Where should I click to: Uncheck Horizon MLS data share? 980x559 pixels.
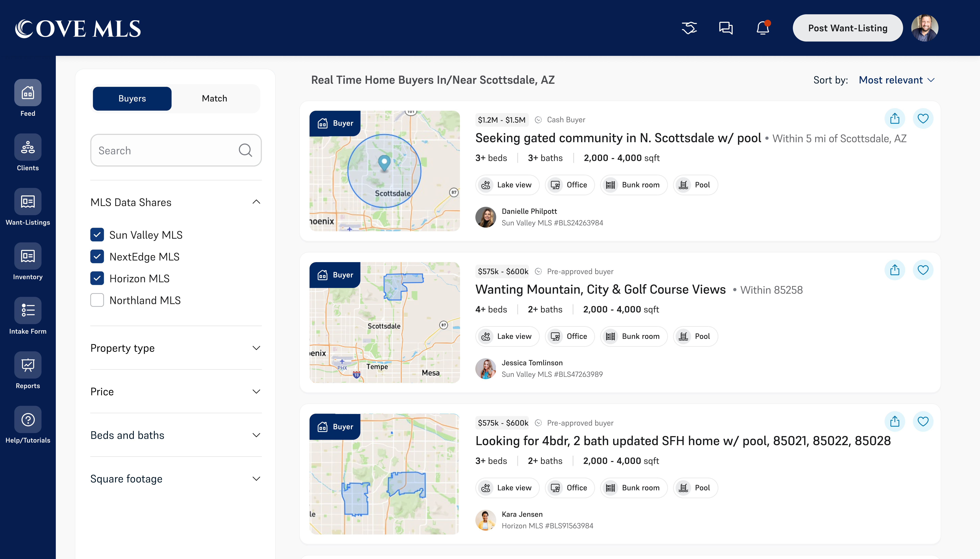pyautogui.click(x=97, y=278)
